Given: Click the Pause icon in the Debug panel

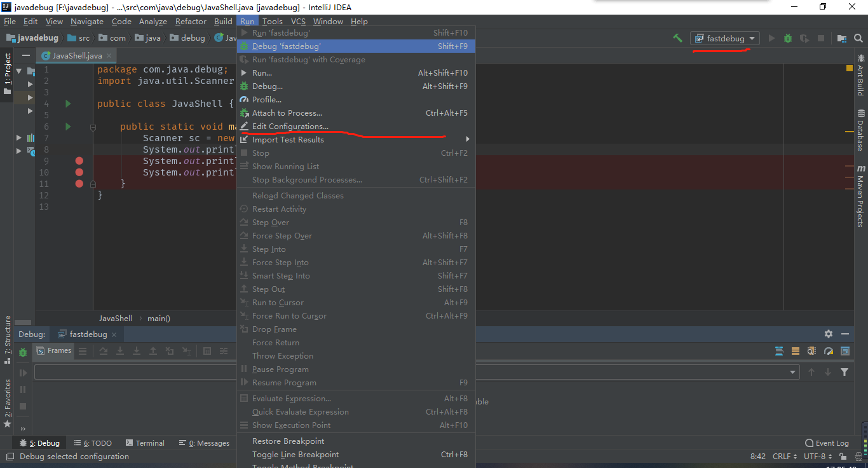Looking at the screenshot, I should pyautogui.click(x=23, y=389).
